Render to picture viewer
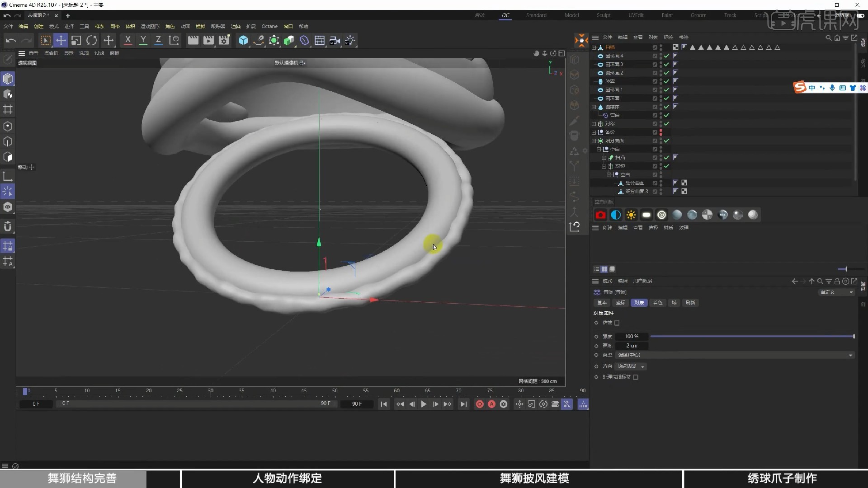Viewport: 868px width, 488px height. pyautogui.click(x=208, y=41)
